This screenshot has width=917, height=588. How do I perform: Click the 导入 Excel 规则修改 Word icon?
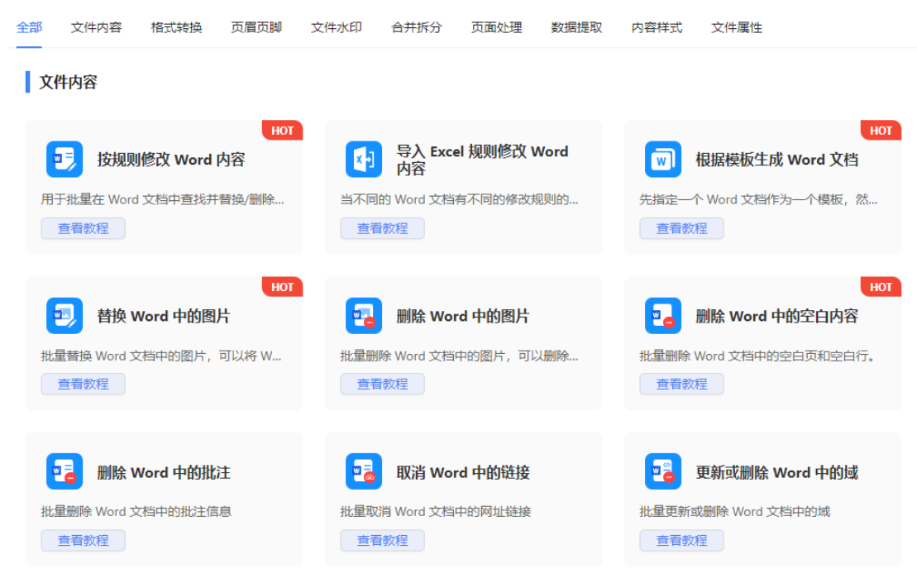(364, 160)
